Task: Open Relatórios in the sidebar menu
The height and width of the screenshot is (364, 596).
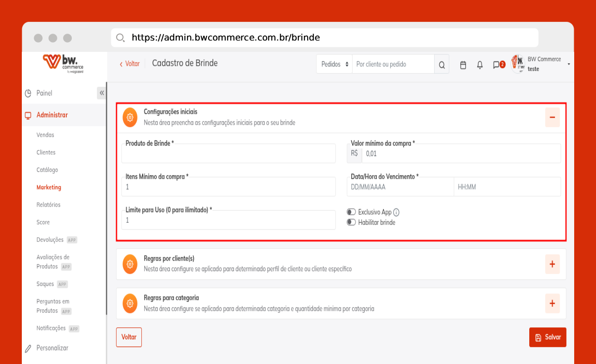Action: click(x=48, y=205)
